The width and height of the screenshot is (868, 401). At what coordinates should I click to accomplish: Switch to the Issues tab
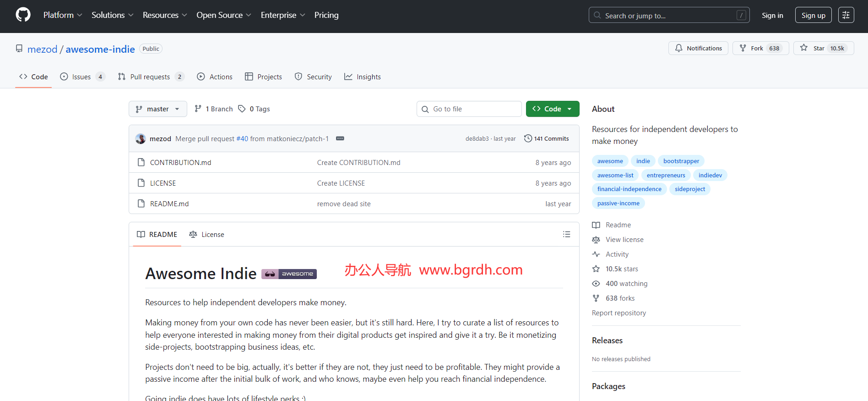82,77
